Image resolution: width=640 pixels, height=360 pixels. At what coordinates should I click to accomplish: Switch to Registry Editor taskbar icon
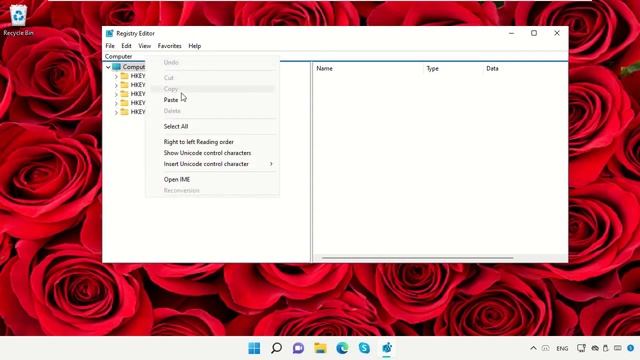click(387, 348)
